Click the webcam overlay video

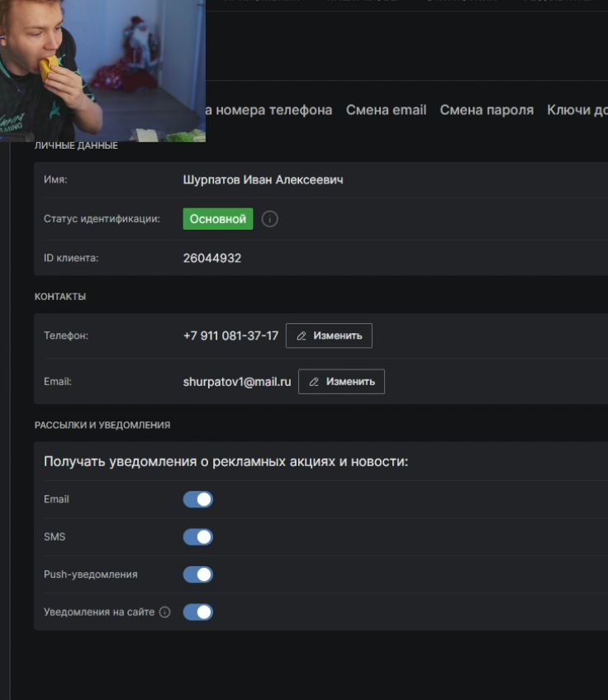click(102, 70)
